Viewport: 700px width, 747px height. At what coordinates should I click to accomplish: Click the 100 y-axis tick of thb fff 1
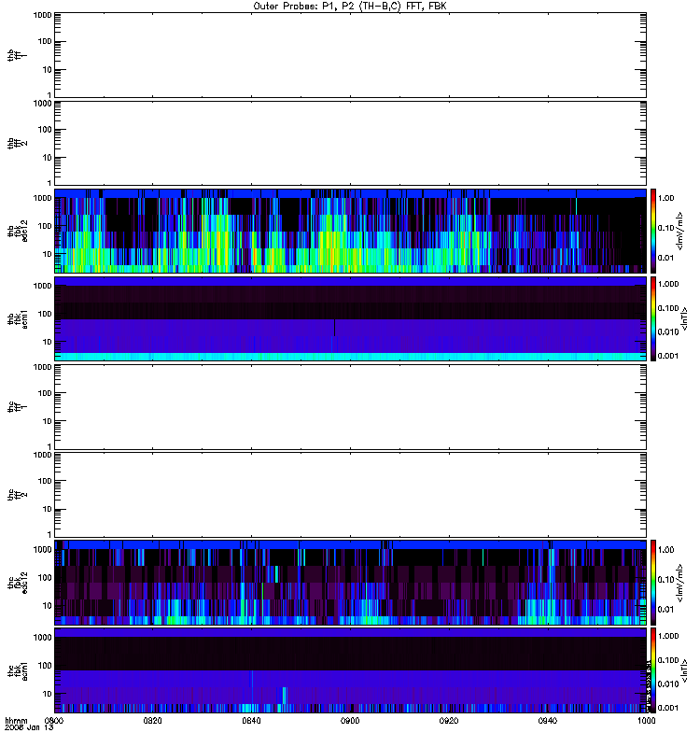click(45, 41)
